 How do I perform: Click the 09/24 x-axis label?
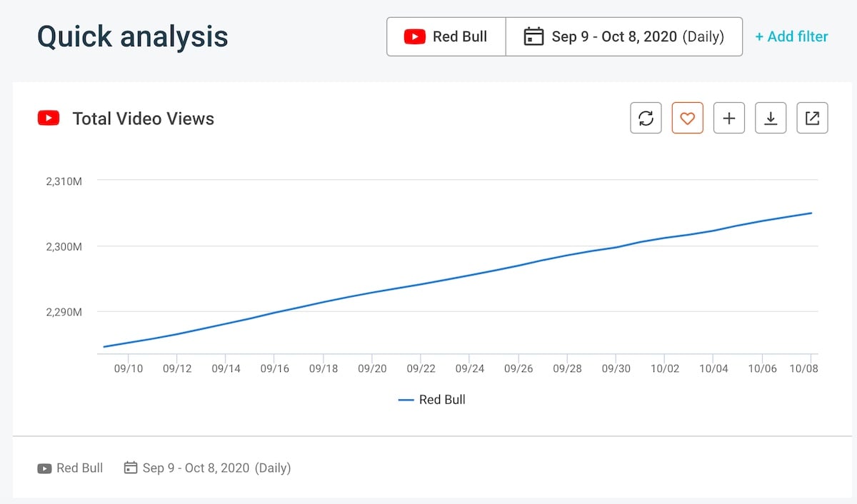469,368
